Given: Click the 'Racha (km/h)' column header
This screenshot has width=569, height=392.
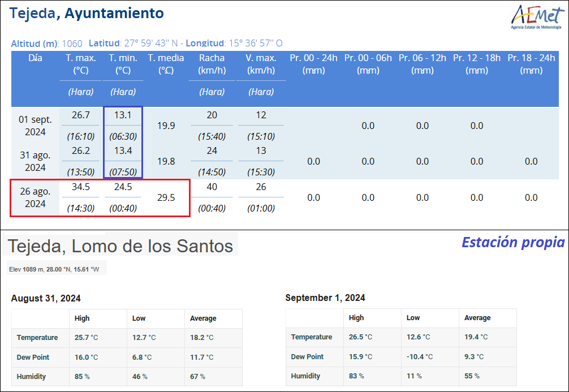Looking at the screenshot, I should pos(212,64).
